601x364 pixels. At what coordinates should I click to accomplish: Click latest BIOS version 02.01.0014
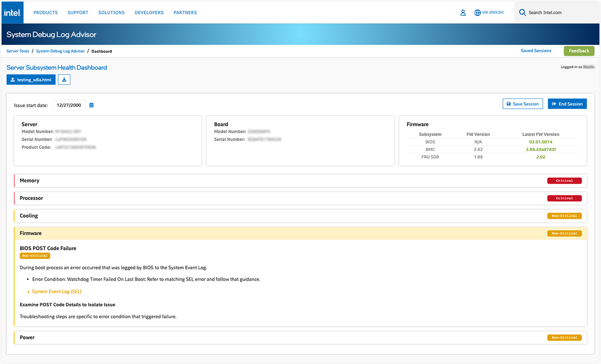pos(540,142)
